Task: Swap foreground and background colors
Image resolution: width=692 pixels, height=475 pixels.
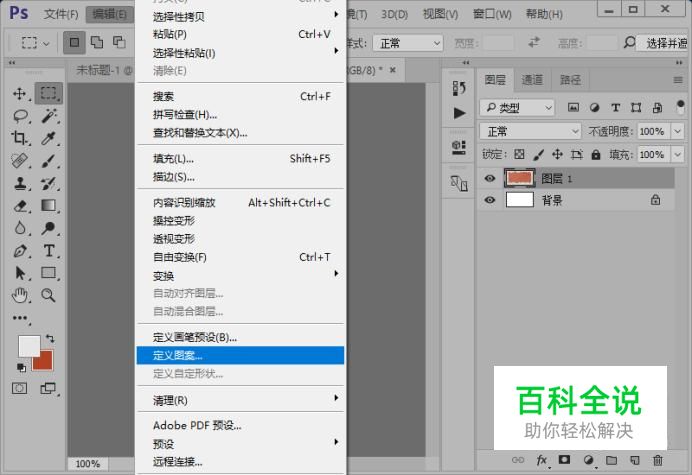Action: [50, 339]
